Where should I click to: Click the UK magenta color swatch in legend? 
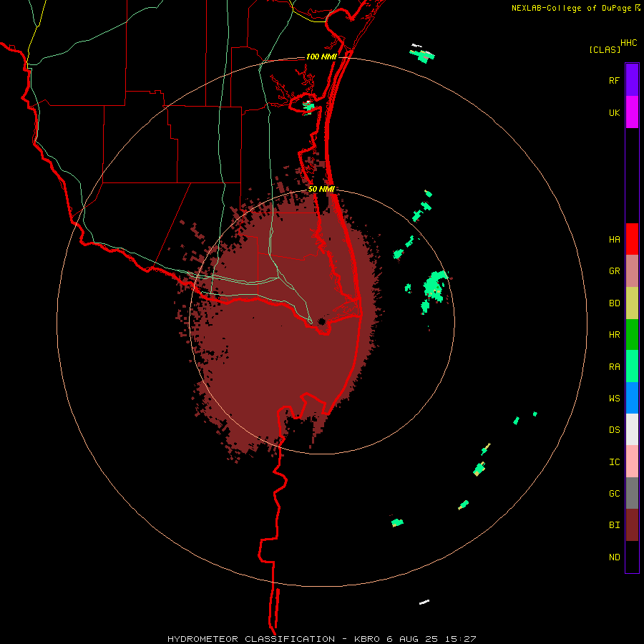coord(632,112)
